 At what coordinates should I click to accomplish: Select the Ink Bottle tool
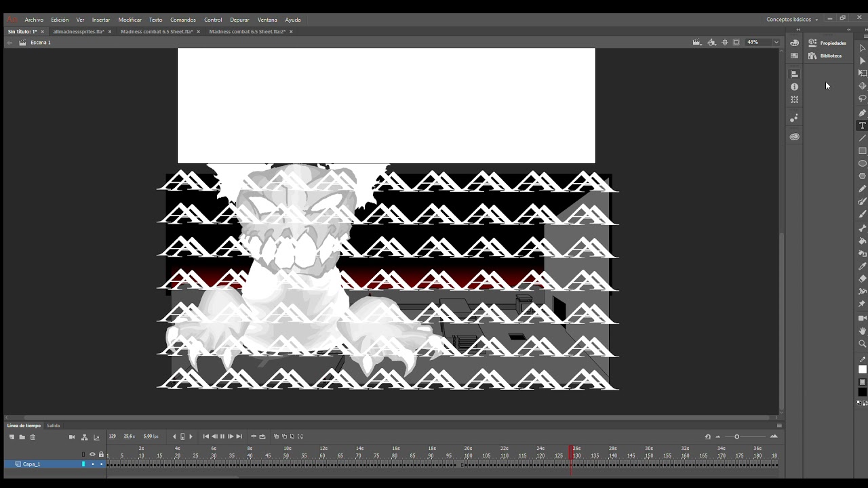pyautogui.click(x=863, y=253)
